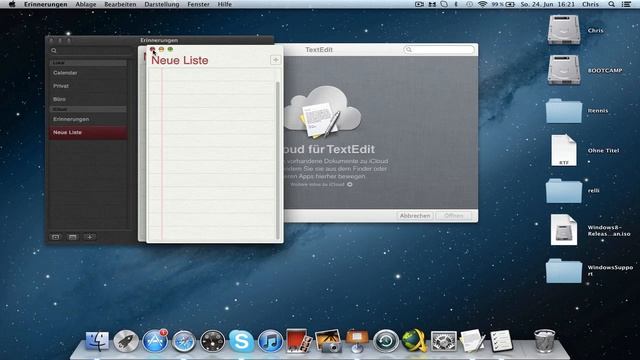
Task: Open System Preferences gear in Dock
Action: point(443,341)
